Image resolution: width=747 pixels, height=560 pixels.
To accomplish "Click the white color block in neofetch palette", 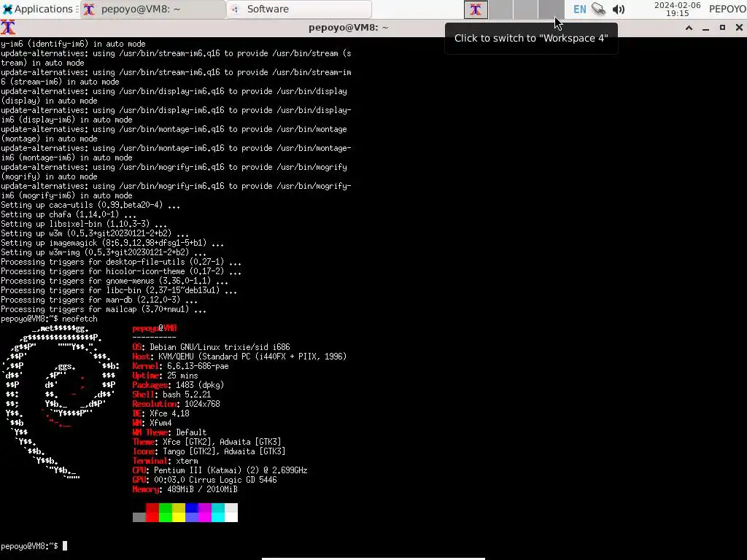I will click(231, 513).
